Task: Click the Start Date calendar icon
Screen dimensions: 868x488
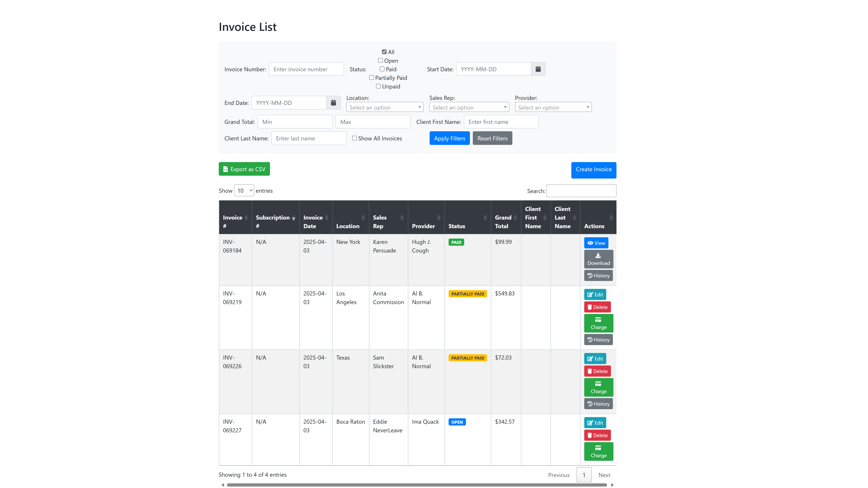Action: 538,69
